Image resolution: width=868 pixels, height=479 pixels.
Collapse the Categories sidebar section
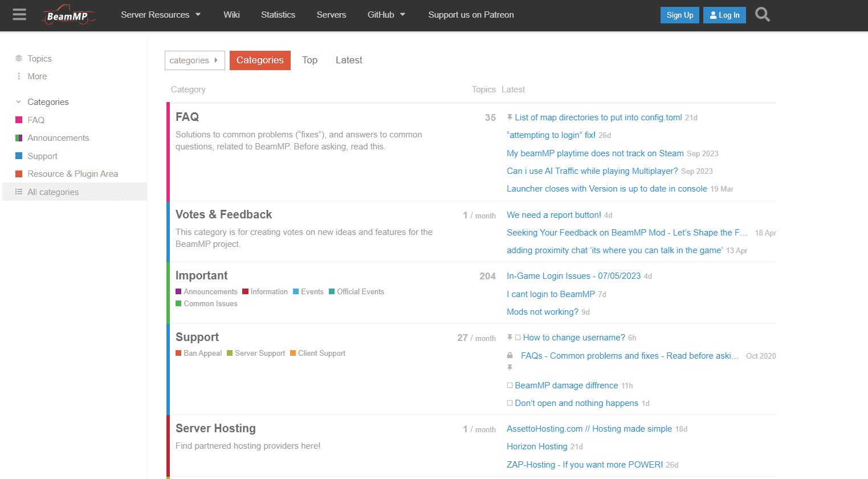42,102
